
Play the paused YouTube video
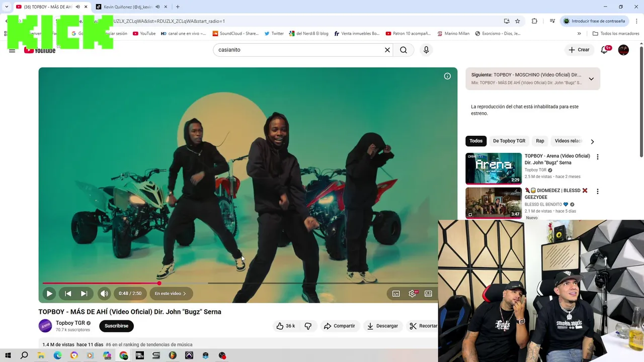(49, 294)
